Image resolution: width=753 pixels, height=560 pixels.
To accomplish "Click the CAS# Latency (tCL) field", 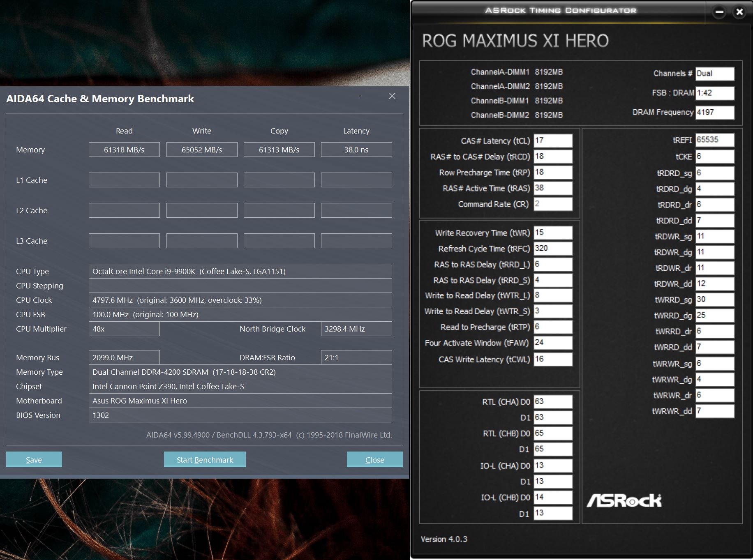I will pyautogui.click(x=553, y=141).
